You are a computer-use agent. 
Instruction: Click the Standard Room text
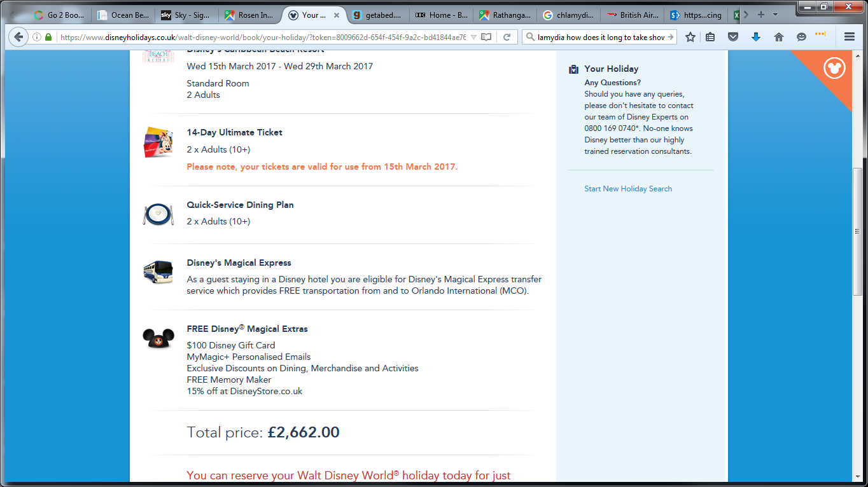tap(218, 83)
